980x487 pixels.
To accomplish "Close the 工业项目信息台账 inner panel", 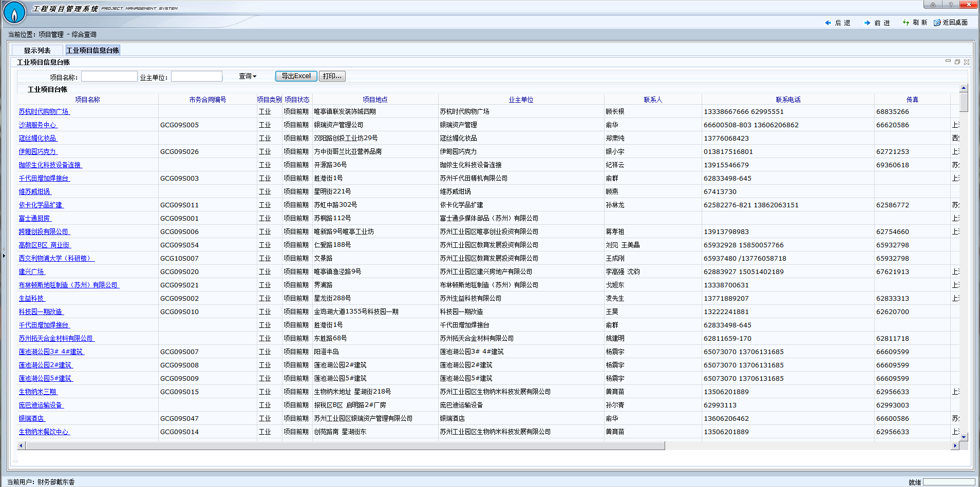I will (x=967, y=62).
